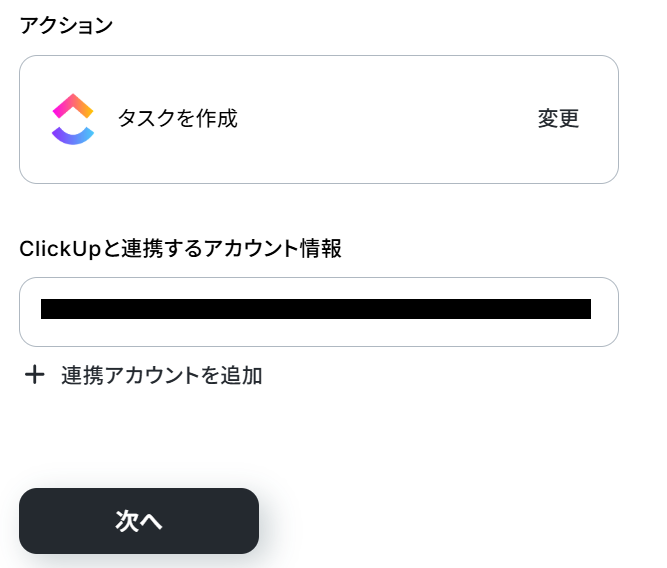Click the plus icon to add account
Viewport: 667px width, 568px height.
click(35, 375)
